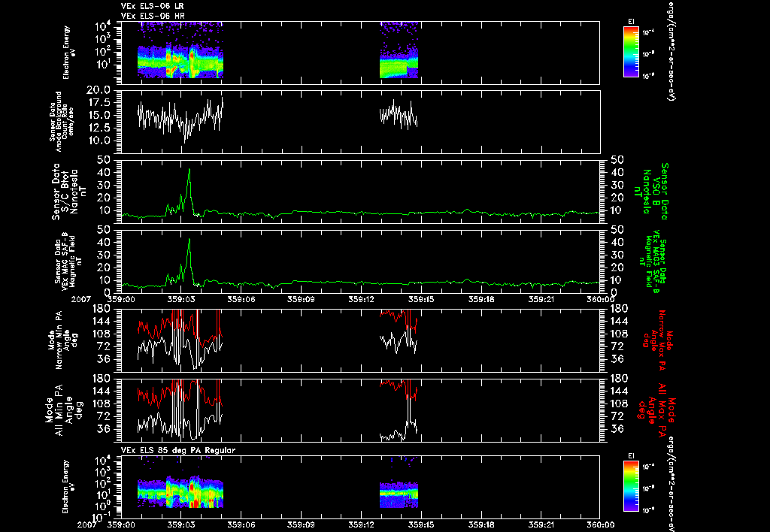The width and height of the screenshot is (770, 532).
Task: Click the "17.5" tick on the count rate axis
Action: [99, 103]
